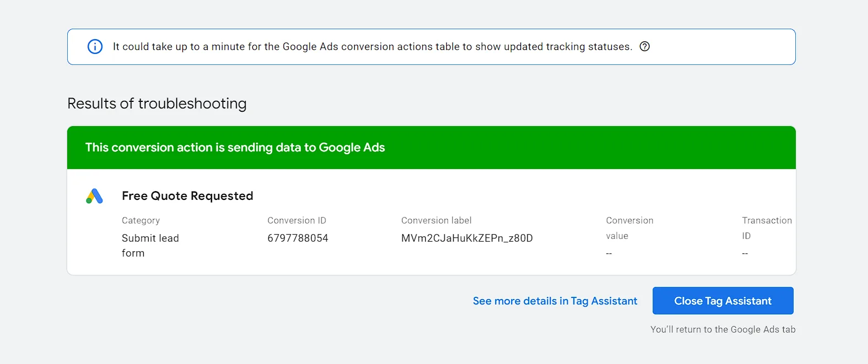This screenshot has width=868, height=364.
Task: Open See more details in Tag Assistant link
Action: coord(555,301)
